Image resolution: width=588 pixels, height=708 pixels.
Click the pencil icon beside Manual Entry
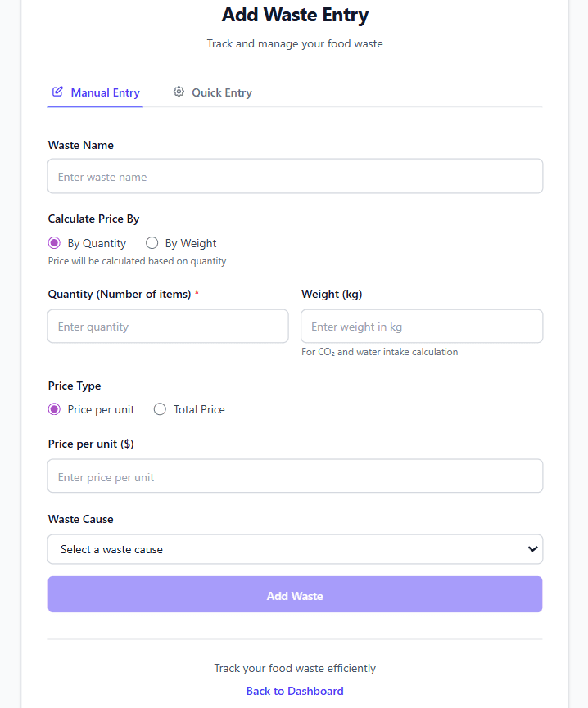tap(57, 92)
